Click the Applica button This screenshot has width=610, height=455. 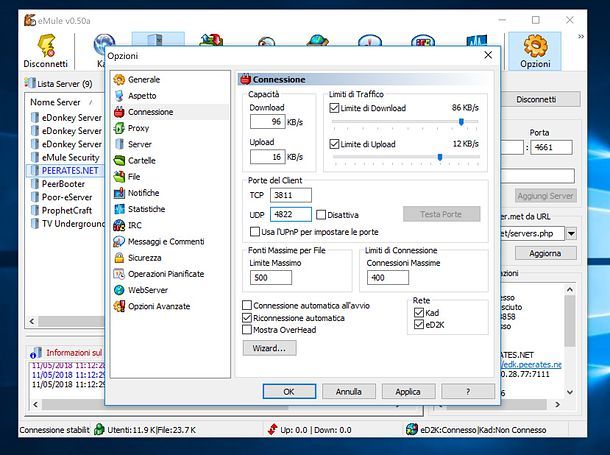[x=408, y=392]
